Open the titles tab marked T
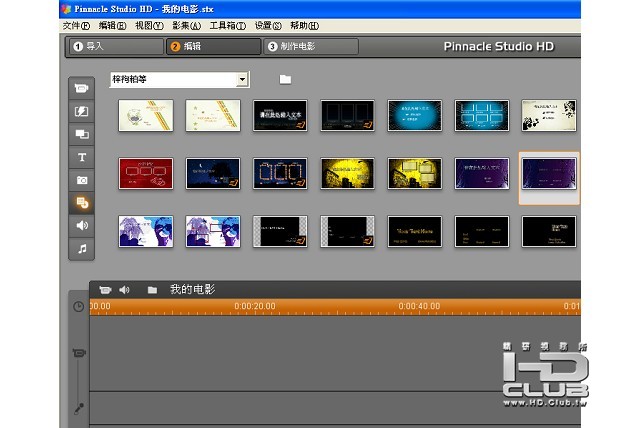 click(x=82, y=157)
